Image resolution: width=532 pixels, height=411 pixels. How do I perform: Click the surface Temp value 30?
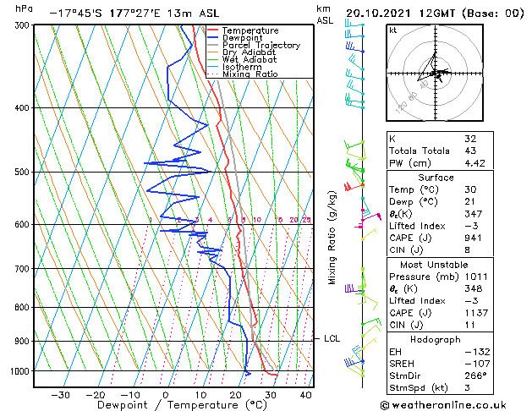[x=470, y=189]
